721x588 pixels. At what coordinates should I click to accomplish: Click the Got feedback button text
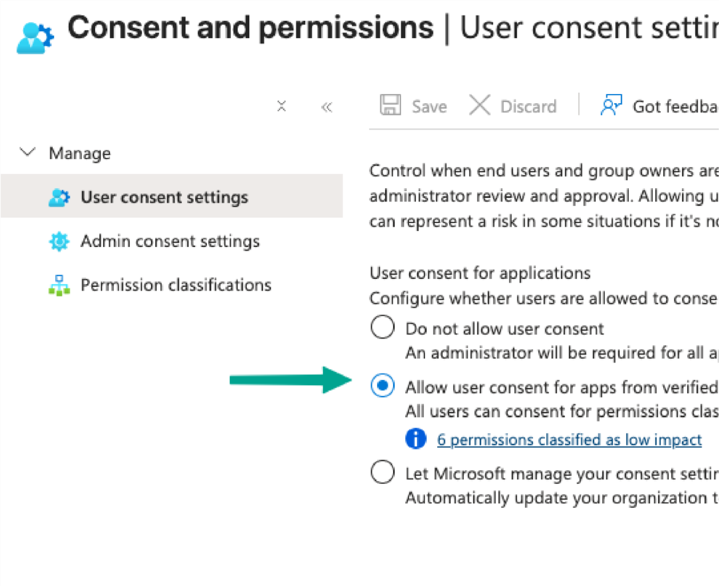pos(675,107)
